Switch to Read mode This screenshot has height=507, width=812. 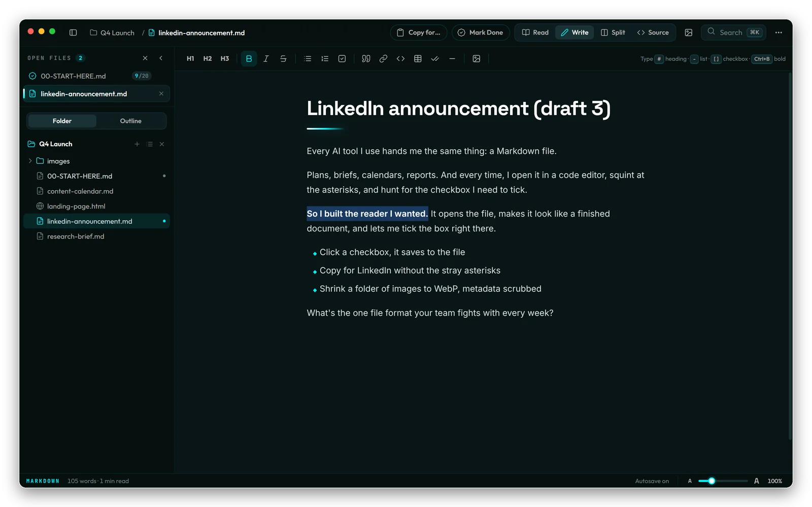535,32
